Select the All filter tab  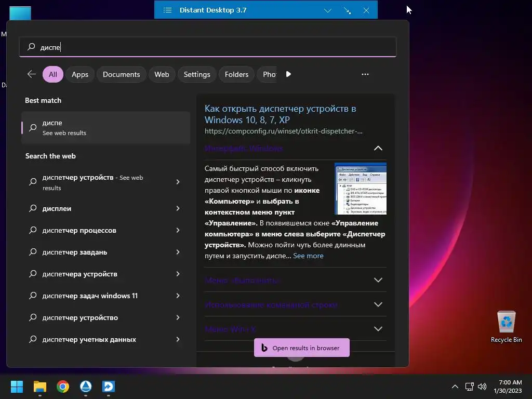pos(53,74)
